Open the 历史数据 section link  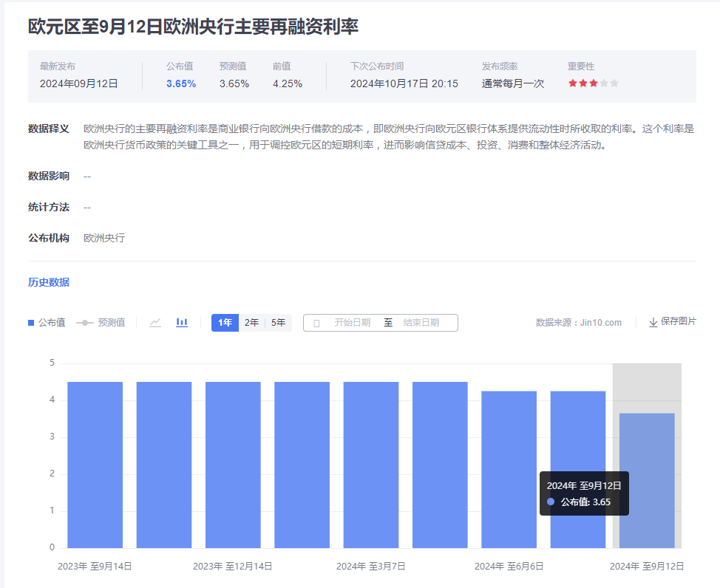pos(49,282)
